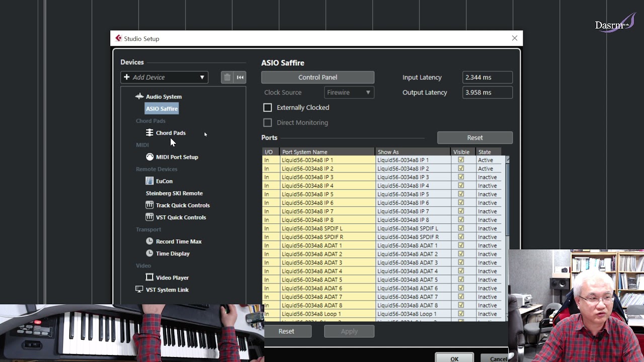Viewport: 644px width, 362px height.
Task: Open the Add Device dropdown
Action: tap(164, 77)
